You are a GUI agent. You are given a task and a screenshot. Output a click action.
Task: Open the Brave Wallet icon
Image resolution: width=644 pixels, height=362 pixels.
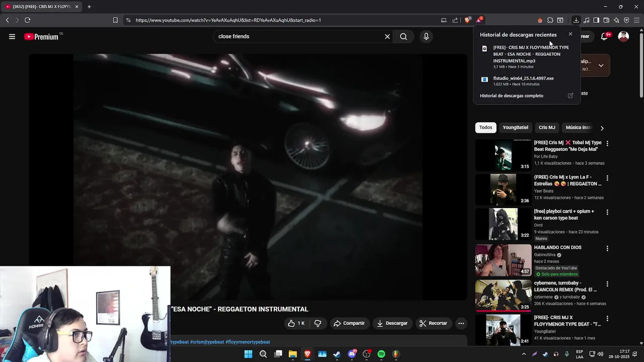tap(606, 20)
